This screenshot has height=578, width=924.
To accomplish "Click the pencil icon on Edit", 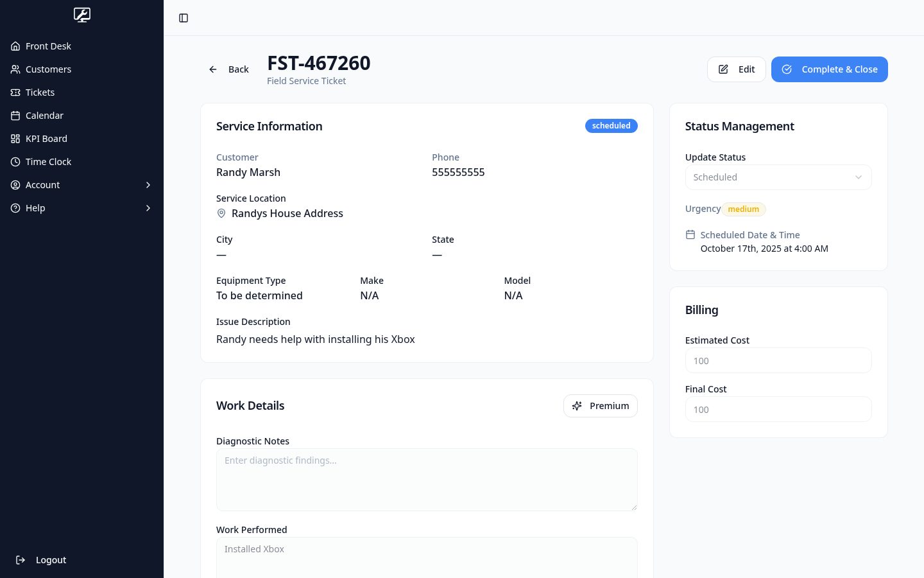I will pyautogui.click(x=723, y=69).
